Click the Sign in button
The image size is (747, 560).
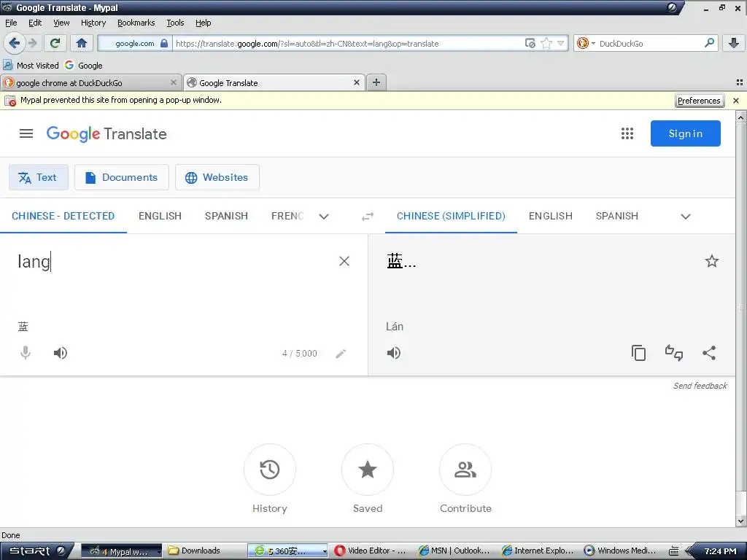pos(685,133)
